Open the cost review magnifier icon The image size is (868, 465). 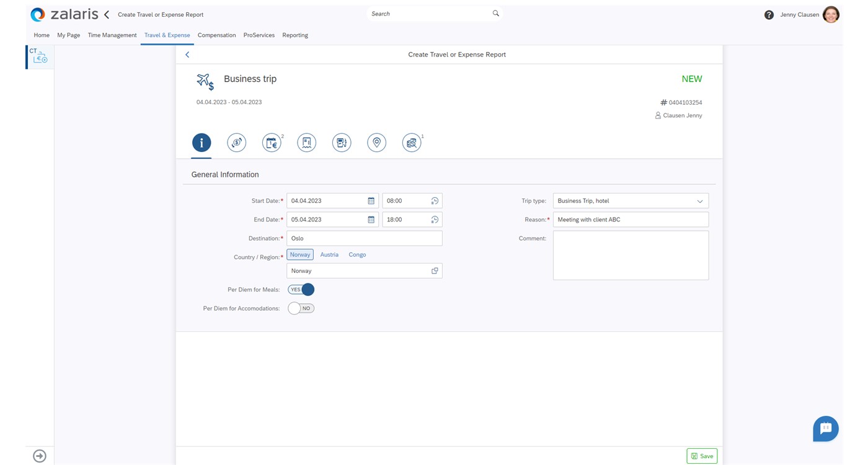point(412,143)
